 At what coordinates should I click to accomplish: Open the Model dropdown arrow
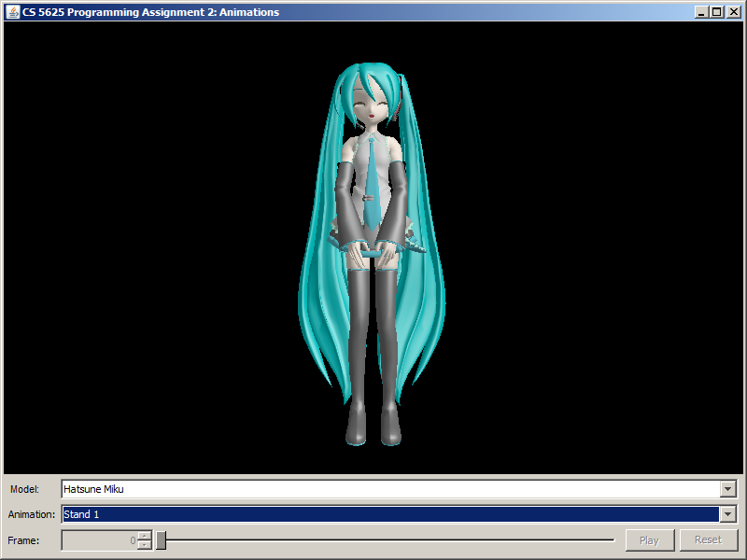click(x=728, y=489)
